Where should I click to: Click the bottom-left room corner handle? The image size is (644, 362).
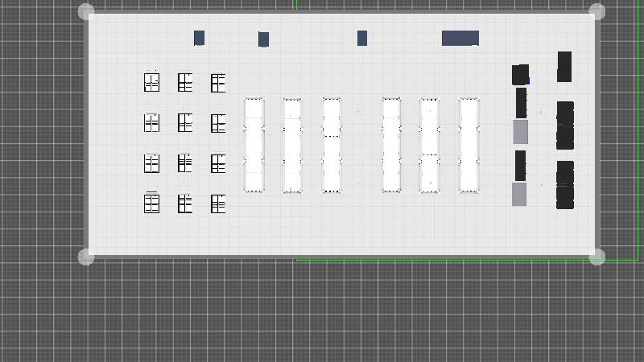coord(86,257)
